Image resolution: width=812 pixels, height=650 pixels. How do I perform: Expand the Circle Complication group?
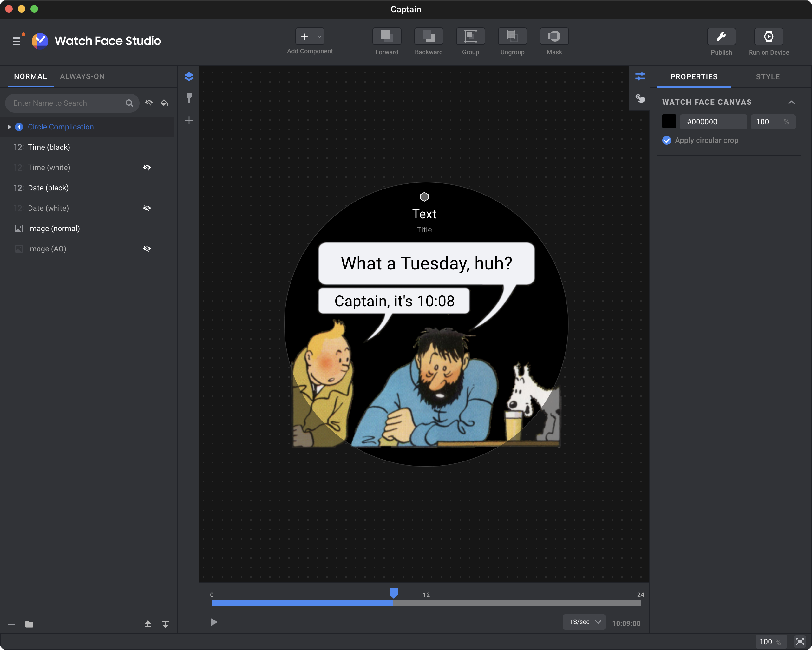pyautogui.click(x=9, y=127)
